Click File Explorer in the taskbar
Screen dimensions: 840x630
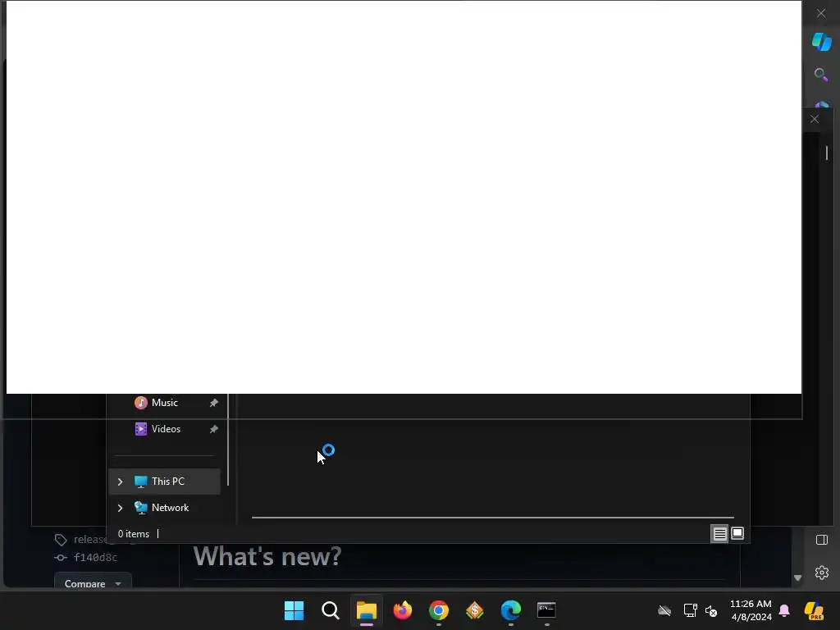click(x=367, y=610)
